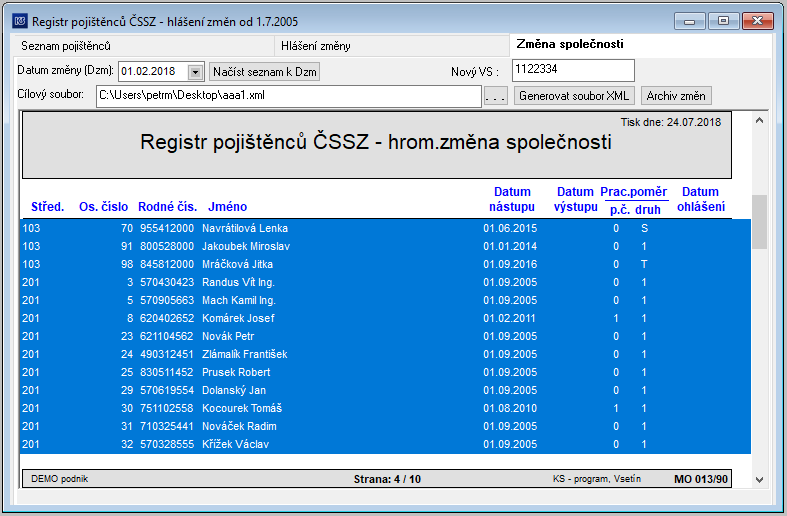The height and width of the screenshot is (516, 787).
Task: Maximize the Registr pojištěnců window
Action: 723,22
